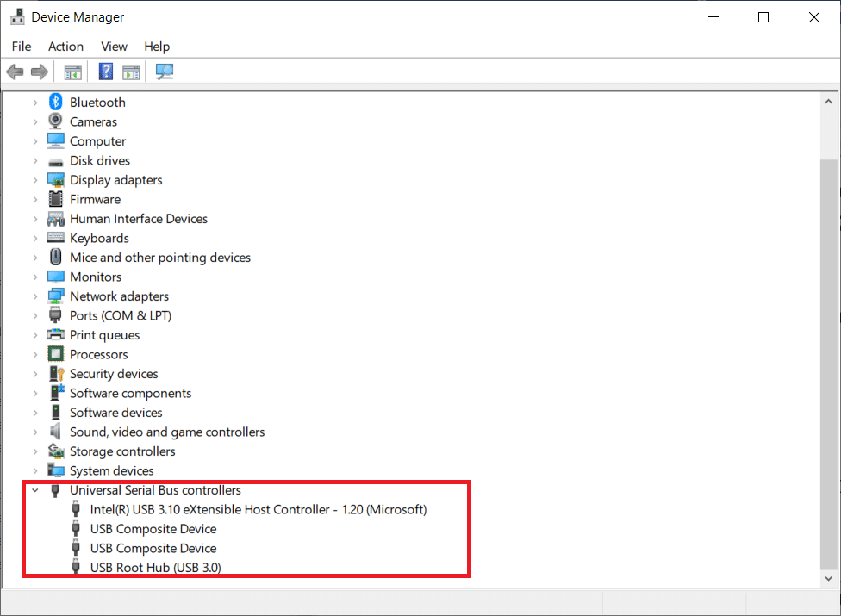841x616 pixels.
Task: Select the Ports (COM & LPT) label
Action: [x=121, y=316]
